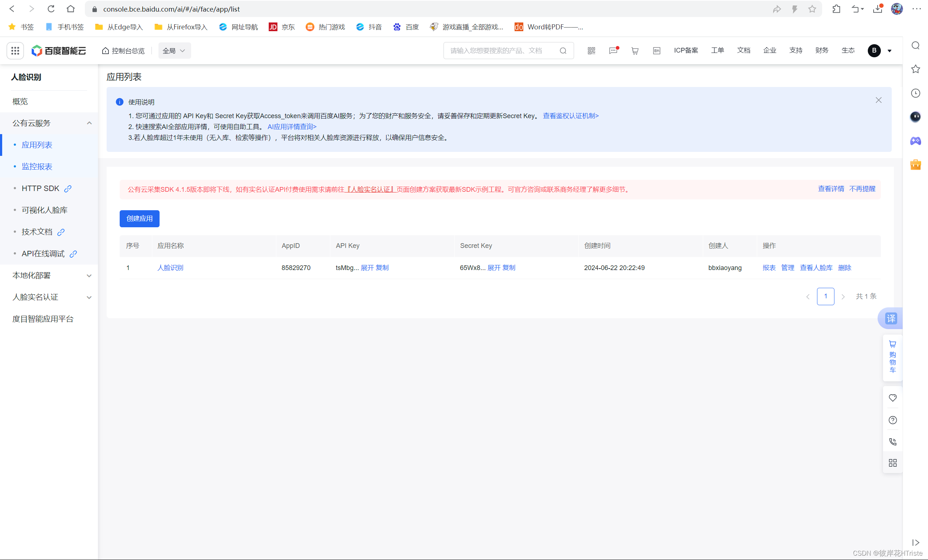Click the translate floating button
The height and width of the screenshot is (560, 928).
[891, 318]
